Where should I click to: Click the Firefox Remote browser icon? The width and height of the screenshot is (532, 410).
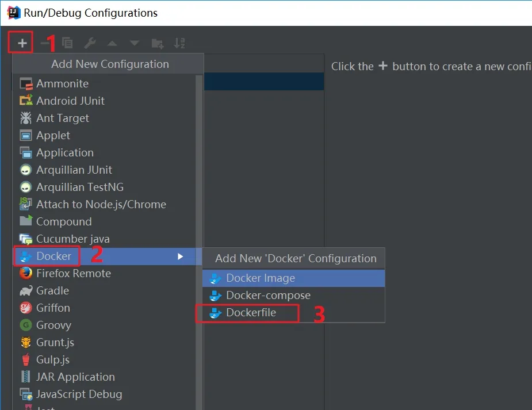coord(26,273)
